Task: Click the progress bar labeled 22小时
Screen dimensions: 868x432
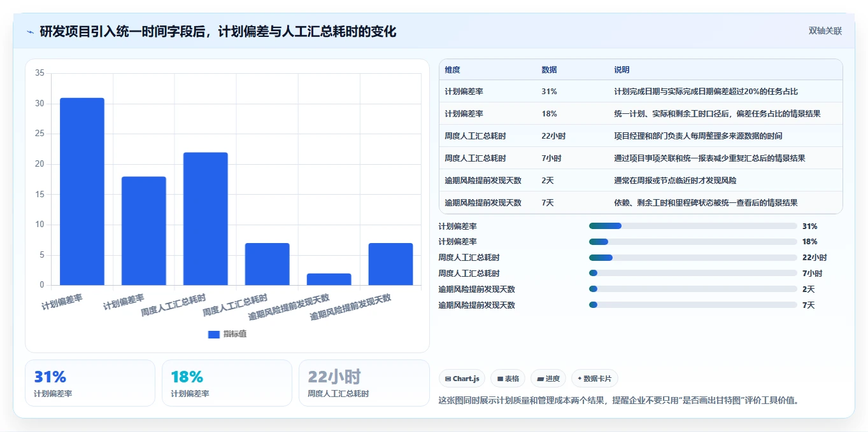Action: click(694, 258)
